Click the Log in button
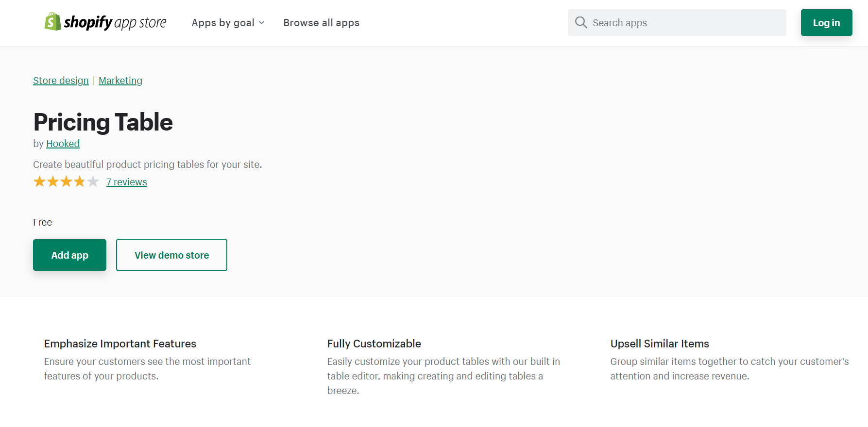Screen dimensions: 868x427 (x=826, y=22)
